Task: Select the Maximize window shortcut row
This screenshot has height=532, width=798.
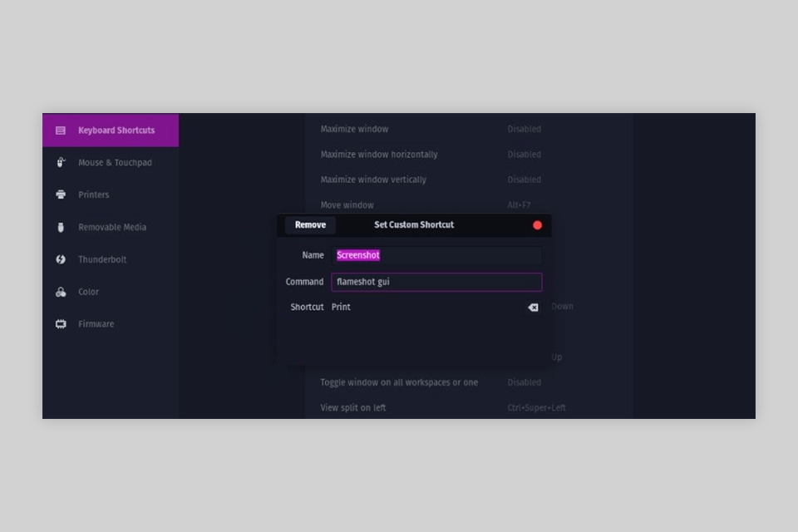Action: (468, 129)
